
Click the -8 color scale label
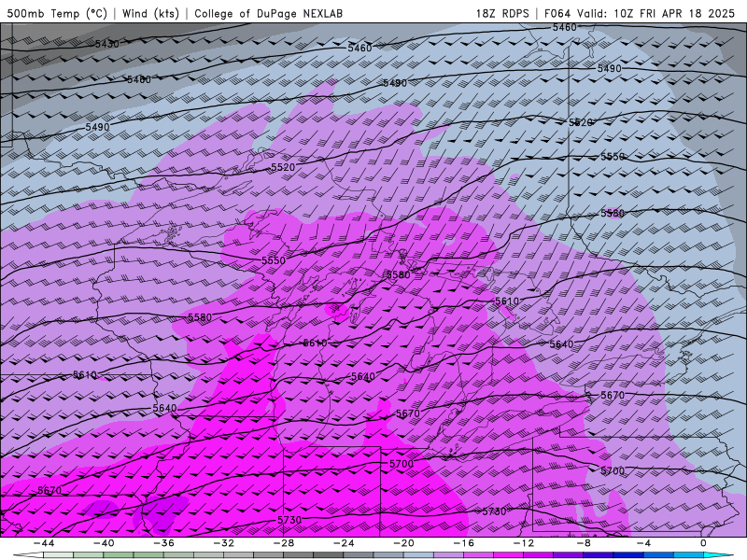point(585,543)
